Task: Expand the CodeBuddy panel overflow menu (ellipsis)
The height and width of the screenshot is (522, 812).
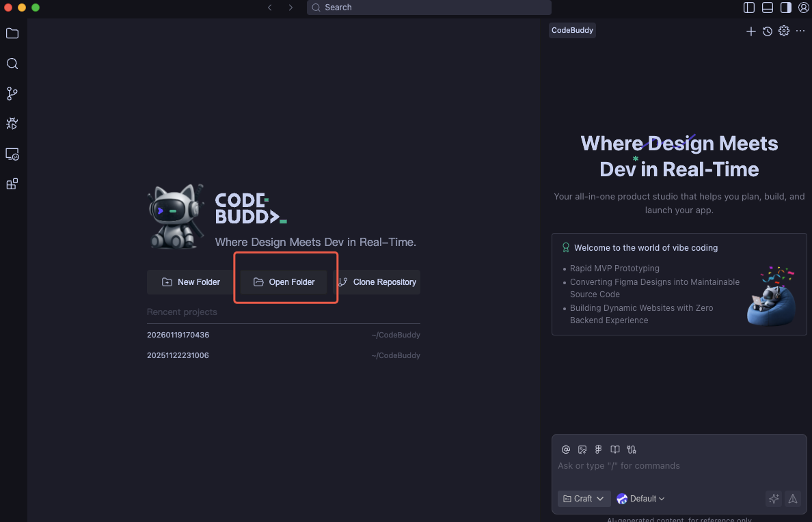Action: coord(800,31)
